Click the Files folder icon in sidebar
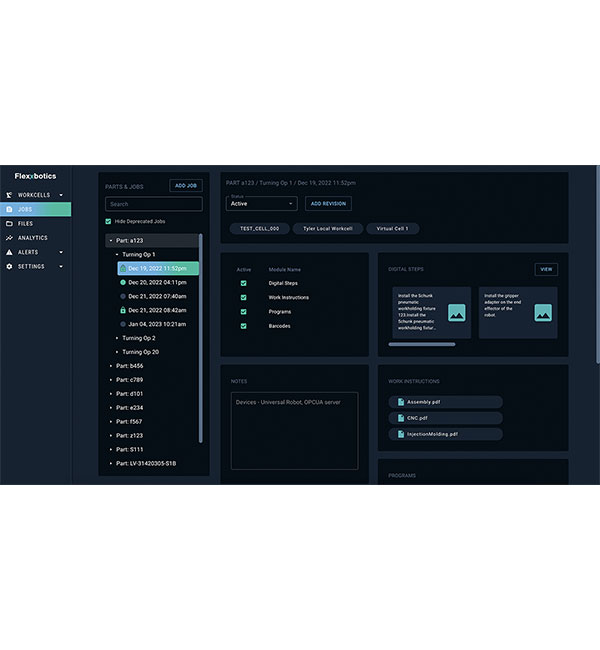 point(9,223)
